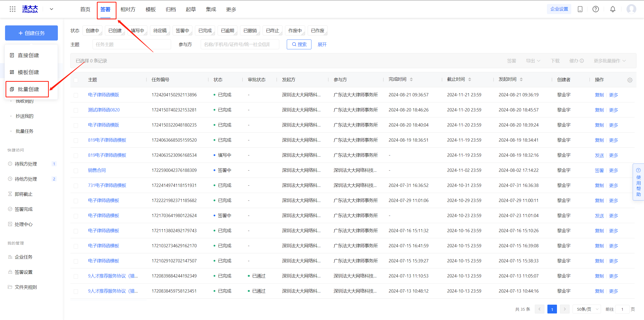The height and width of the screenshot is (320, 644).
Task: Click the 企业任务 building icon
Action: [10, 257]
